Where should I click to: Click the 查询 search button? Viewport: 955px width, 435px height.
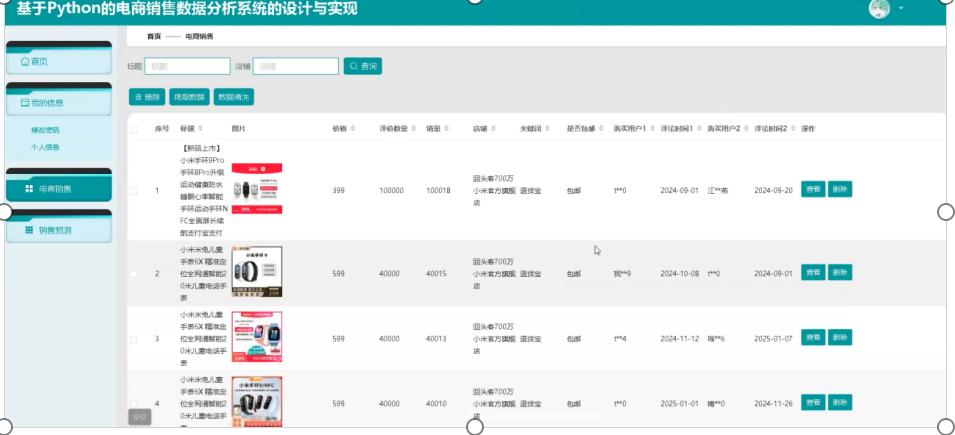coord(362,66)
